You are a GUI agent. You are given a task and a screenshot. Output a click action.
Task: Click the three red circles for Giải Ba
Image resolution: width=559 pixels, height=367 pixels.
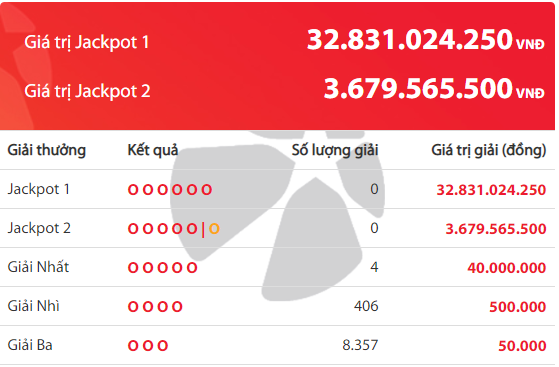pyautogui.click(x=148, y=346)
